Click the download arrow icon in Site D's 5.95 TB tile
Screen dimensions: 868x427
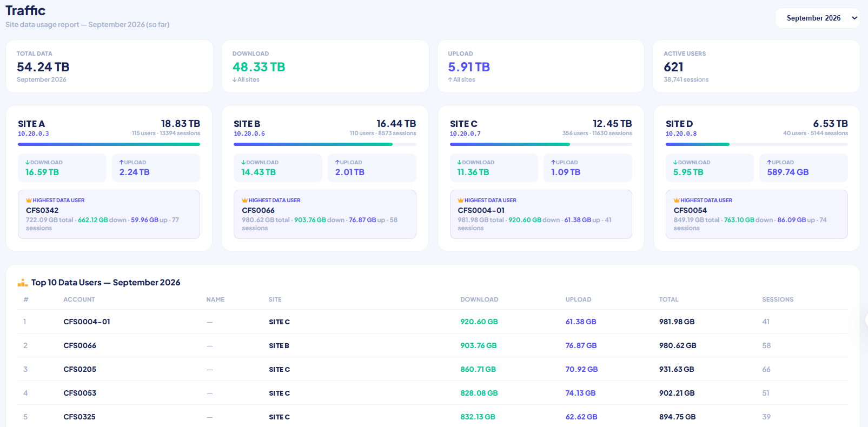(675, 162)
